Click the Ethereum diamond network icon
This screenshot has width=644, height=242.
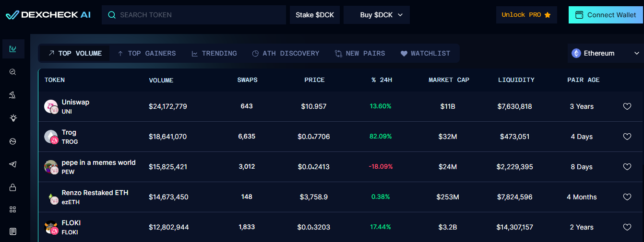pos(576,53)
